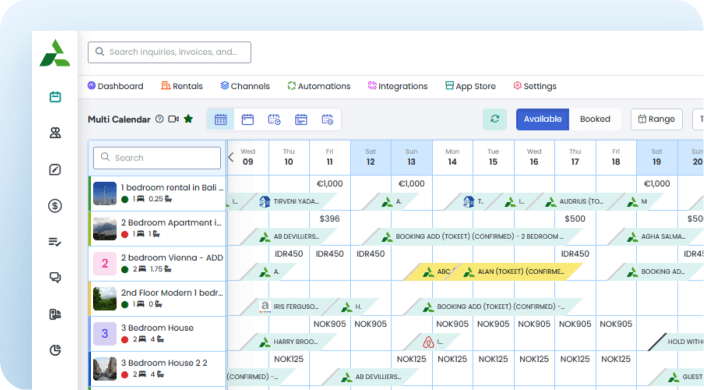Image resolution: width=704 pixels, height=390 pixels.
Task: Open the pie chart reports icon in sidebar
Action: (55, 350)
